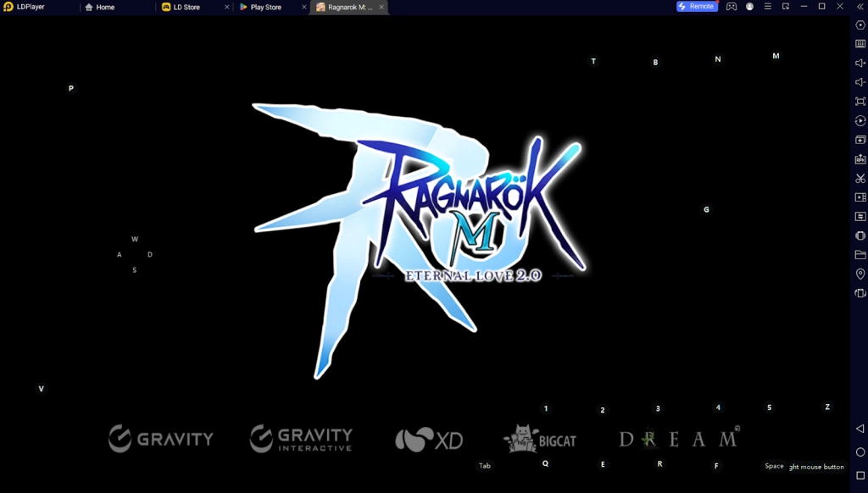Open the shared folder icon
The image size is (868, 493).
(860, 255)
